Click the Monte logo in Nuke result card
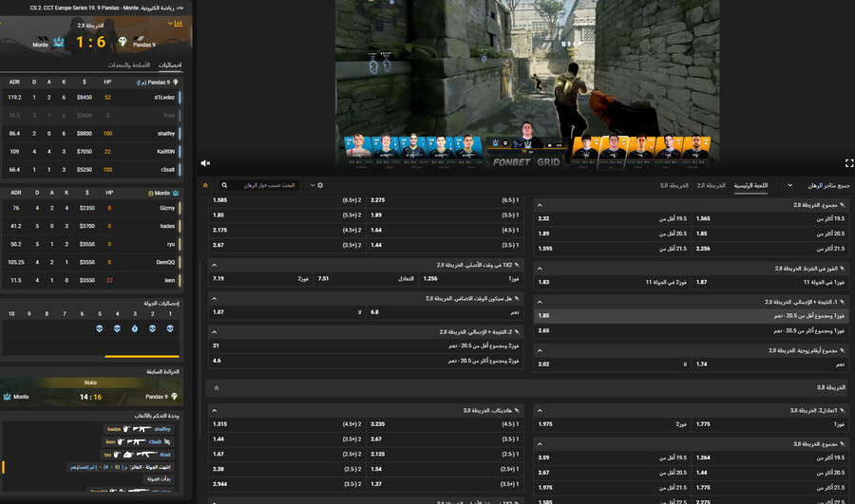 point(7,397)
